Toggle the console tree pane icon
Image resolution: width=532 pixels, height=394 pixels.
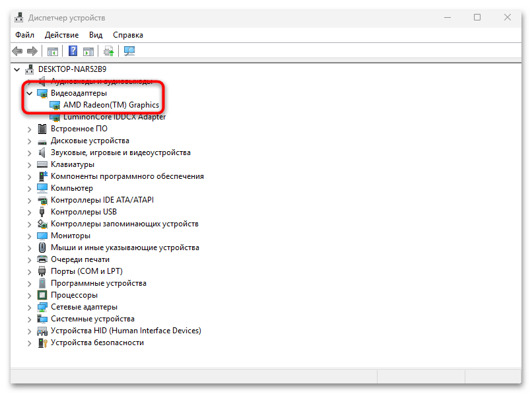(52, 51)
